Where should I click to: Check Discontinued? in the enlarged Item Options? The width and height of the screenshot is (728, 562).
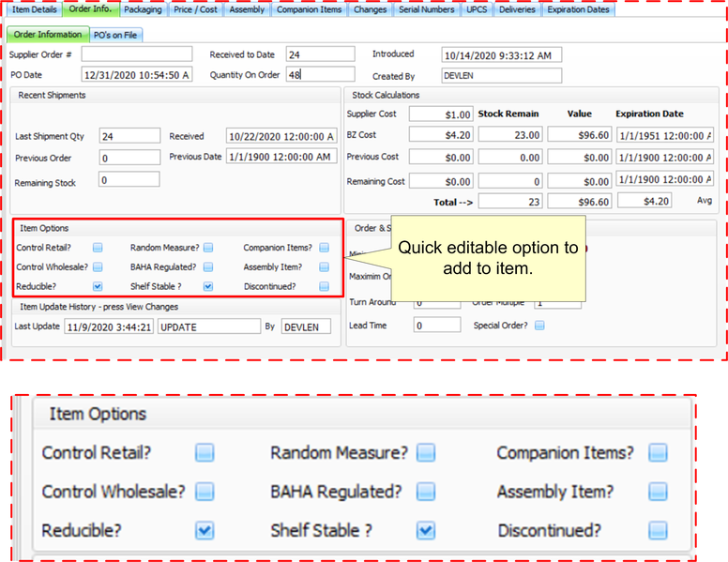(658, 530)
